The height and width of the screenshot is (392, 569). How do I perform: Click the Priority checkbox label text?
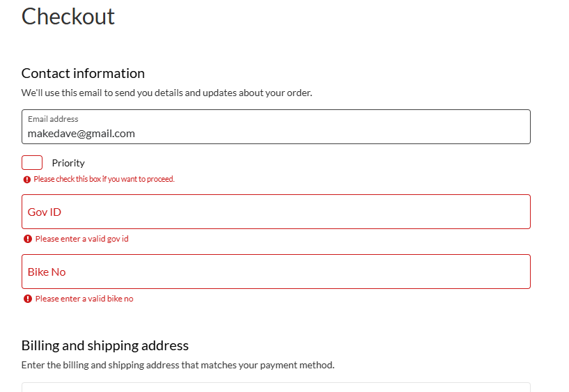pyautogui.click(x=68, y=163)
